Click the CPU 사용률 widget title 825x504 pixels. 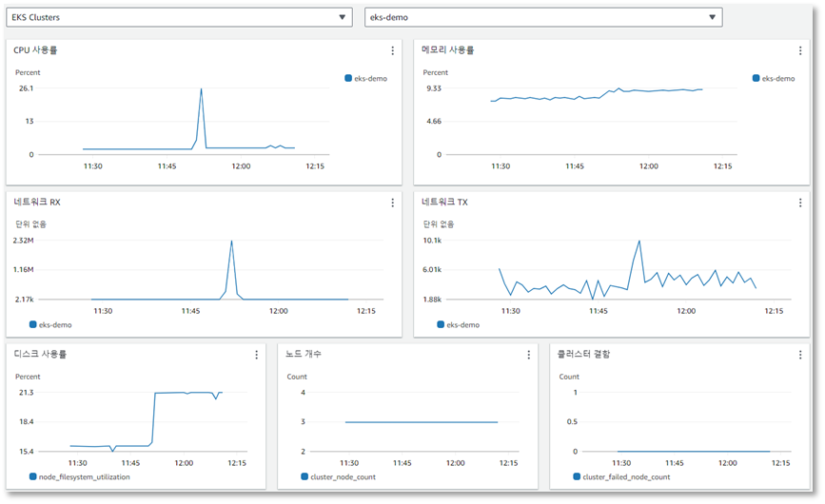(35, 50)
